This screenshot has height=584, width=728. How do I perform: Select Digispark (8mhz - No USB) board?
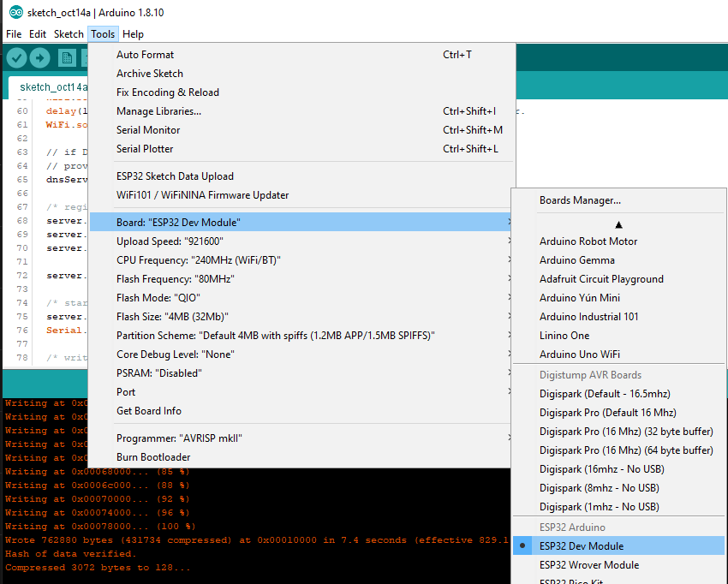618,488
